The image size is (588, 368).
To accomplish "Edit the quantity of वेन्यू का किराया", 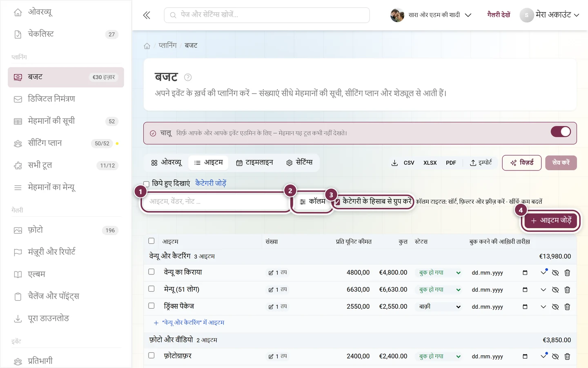I will 278,273.
